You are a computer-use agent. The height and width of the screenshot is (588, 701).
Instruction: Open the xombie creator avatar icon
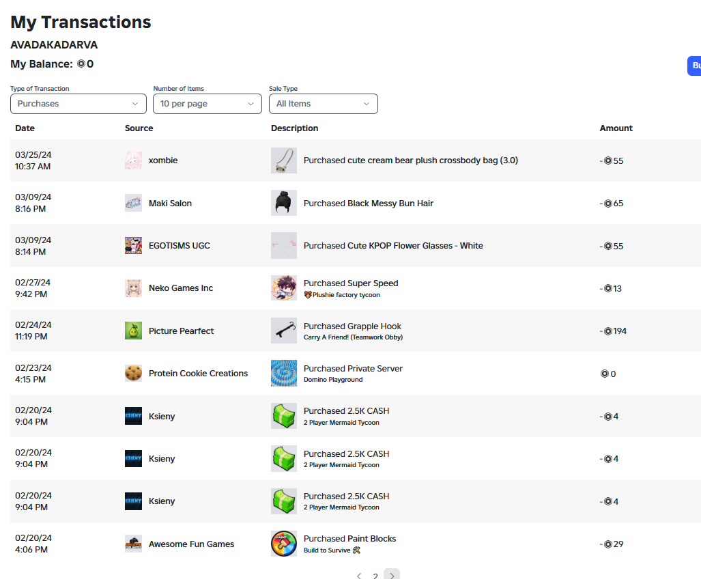coord(133,160)
